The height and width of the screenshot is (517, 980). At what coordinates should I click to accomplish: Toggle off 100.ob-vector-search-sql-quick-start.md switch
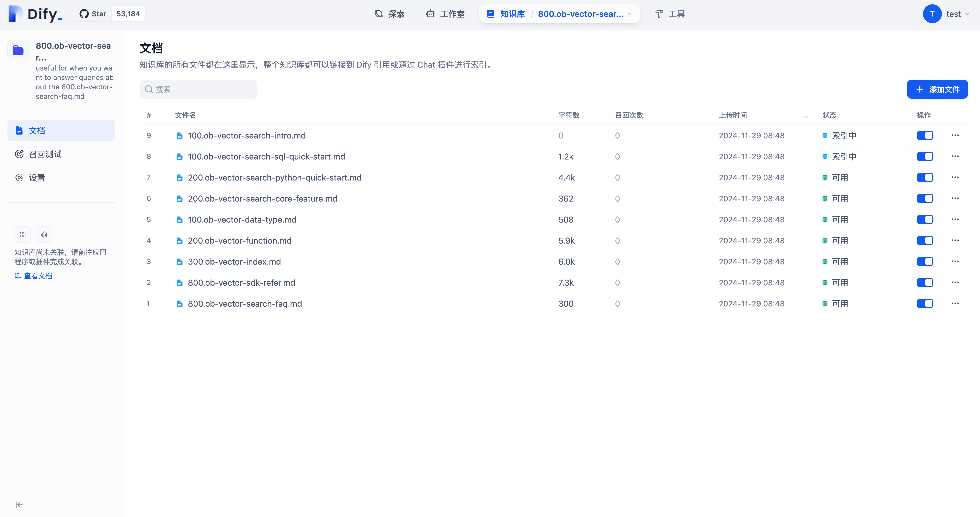tap(925, 156)
